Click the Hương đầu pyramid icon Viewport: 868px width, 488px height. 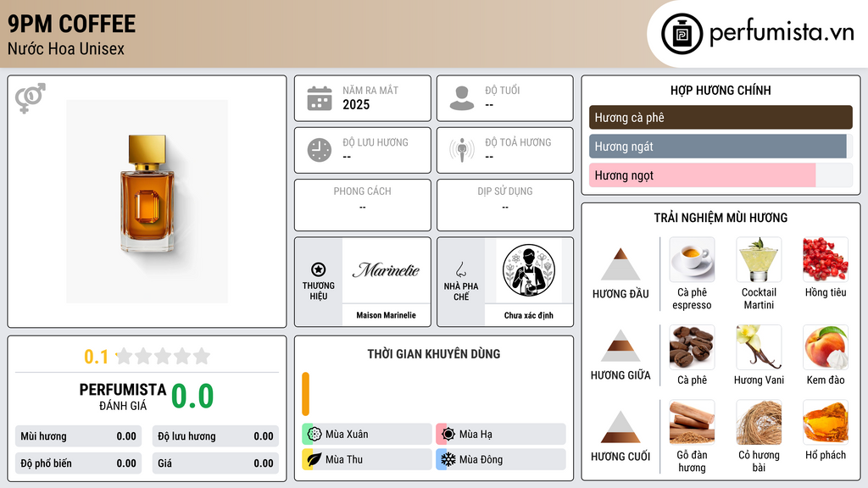tap(620, 264)
